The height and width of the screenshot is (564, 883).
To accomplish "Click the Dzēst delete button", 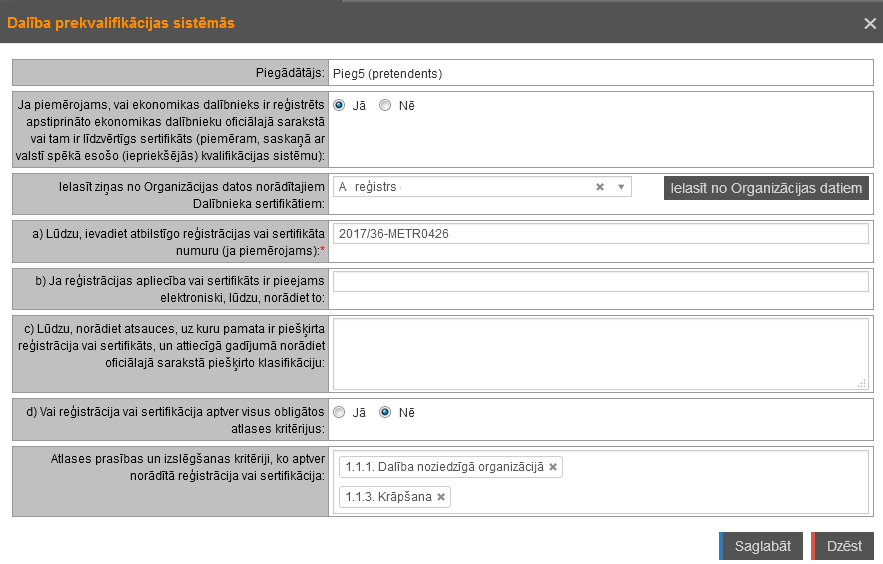I will [843, 546].
